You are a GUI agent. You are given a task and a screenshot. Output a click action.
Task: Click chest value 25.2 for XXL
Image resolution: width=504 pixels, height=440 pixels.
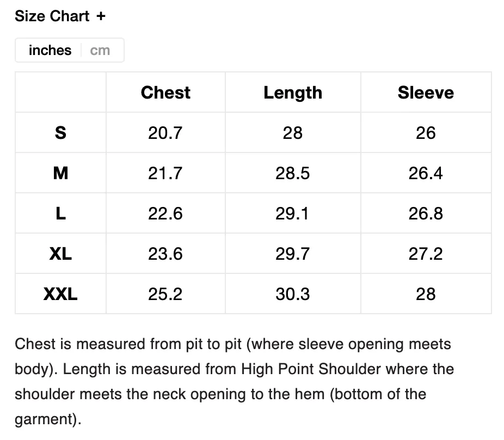pyautogui.click(x=165, y=294)
